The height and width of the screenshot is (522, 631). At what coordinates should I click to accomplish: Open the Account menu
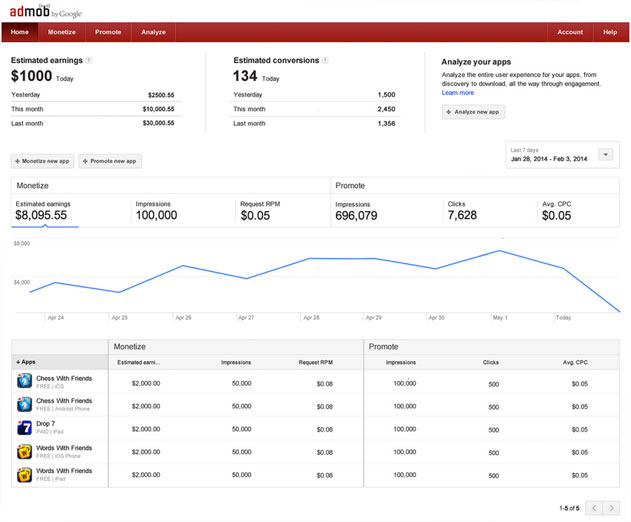[570, 32]
